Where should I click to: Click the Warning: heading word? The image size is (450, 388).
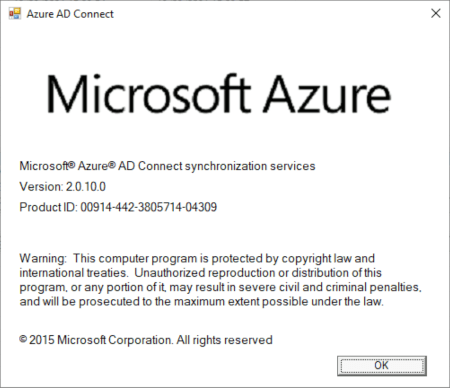(x=43, y=258)
